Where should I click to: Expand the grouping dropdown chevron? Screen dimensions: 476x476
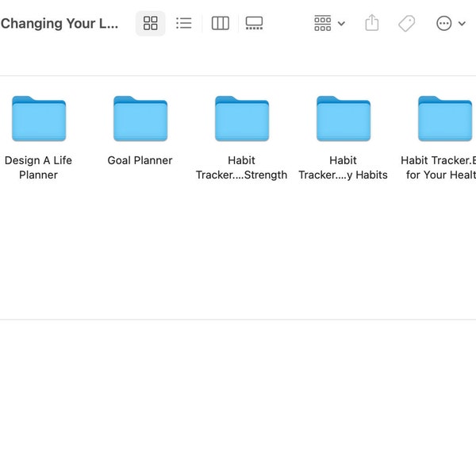pos(341,23)
